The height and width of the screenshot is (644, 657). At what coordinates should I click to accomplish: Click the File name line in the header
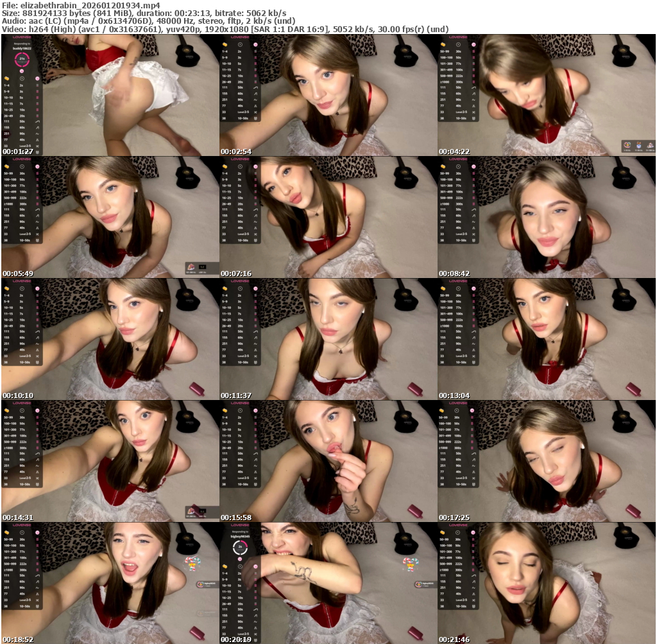(x=81, y=5)
